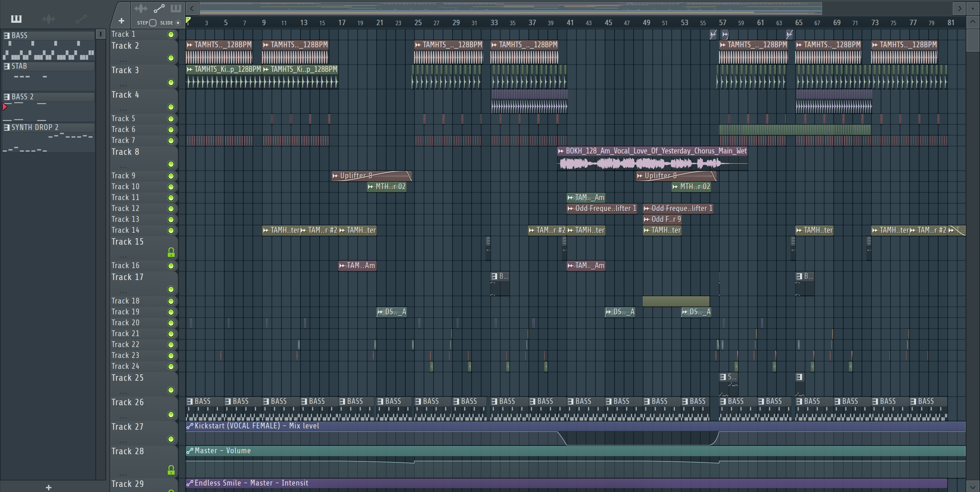The height and width of the screenshot is (492, 980).
Task: Select Track 8 header label
Action: [x=125, y=152]
